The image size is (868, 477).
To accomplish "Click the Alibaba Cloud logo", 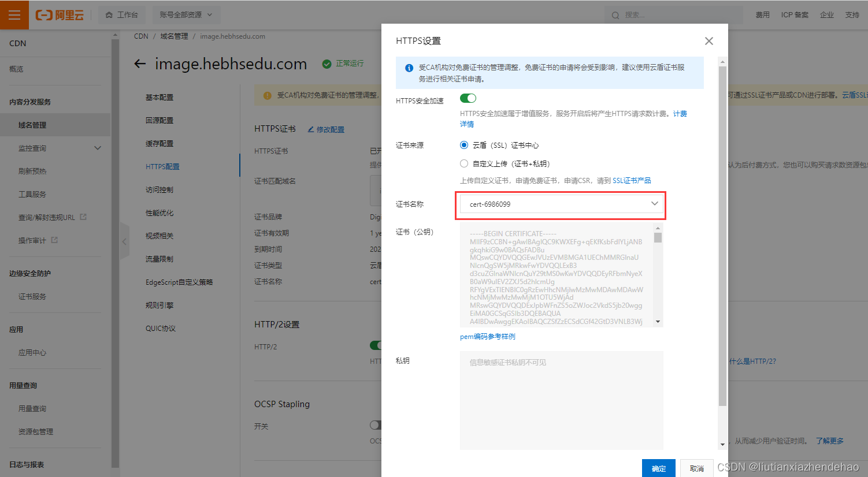I will (60, 15).
